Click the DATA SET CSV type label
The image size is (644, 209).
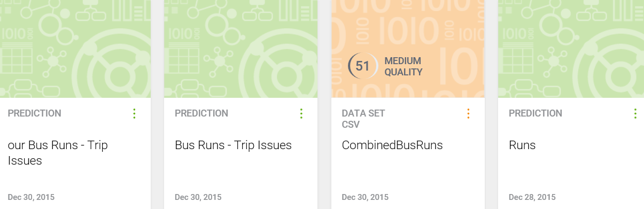tap(363, 119)
